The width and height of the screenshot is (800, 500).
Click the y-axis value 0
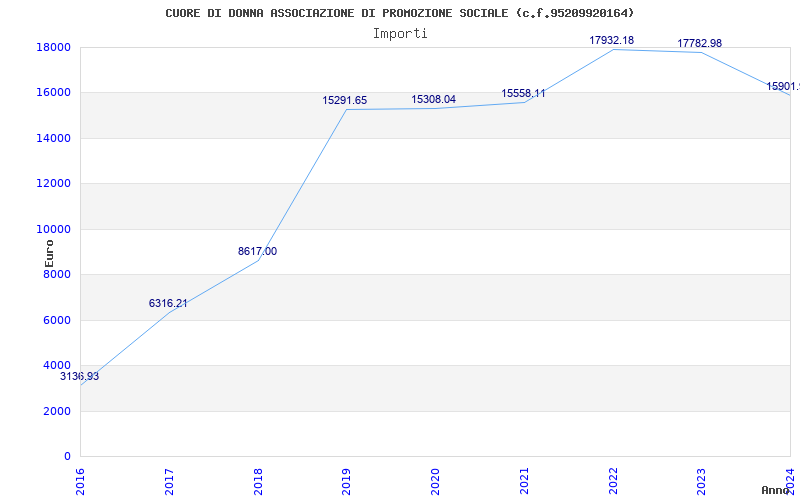pyautogui.click(x=67, y=457)
